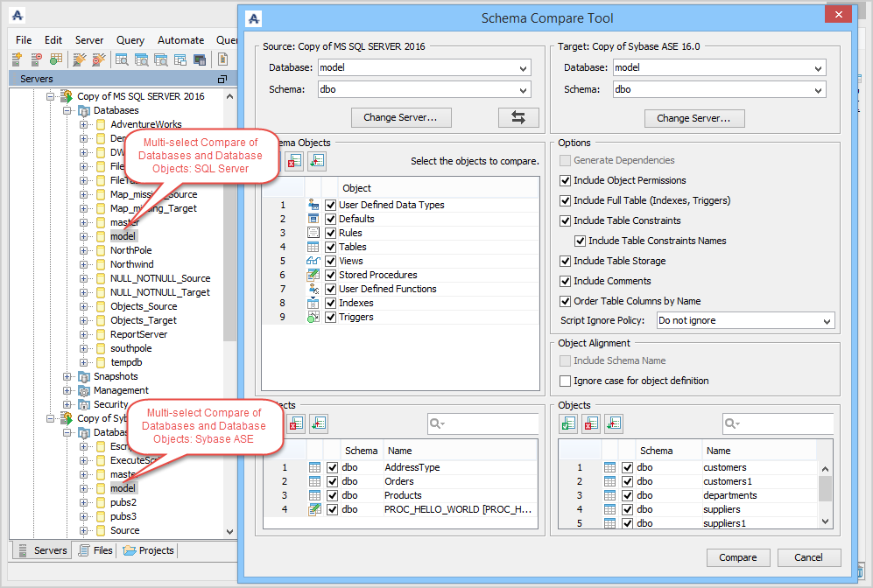
Task: Select the tempdb database in tree
Action: [126, 362]
